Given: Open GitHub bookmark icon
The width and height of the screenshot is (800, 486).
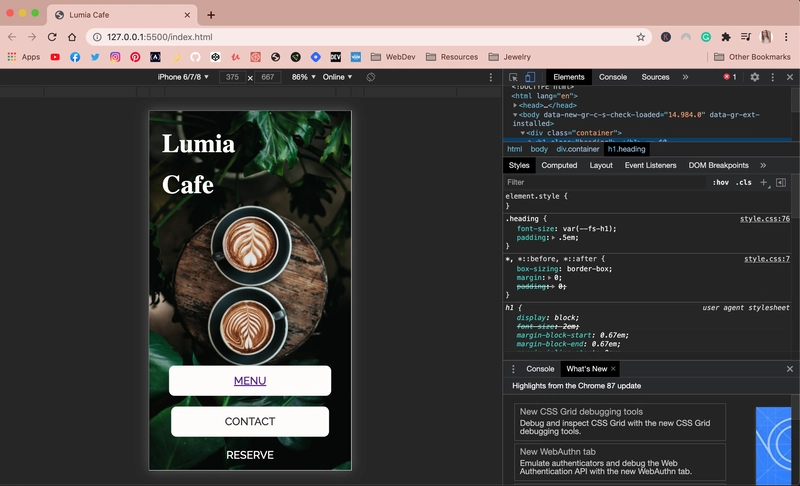Looking at the screenshot, I should tap(195, 57).
